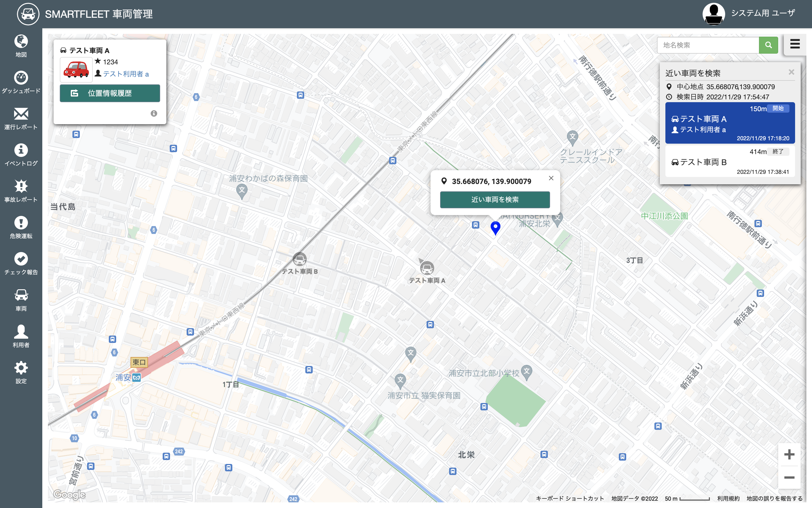Open the 利用規約 terms link
This screenshot has width=812, height=508.
(x=728, y=498)
